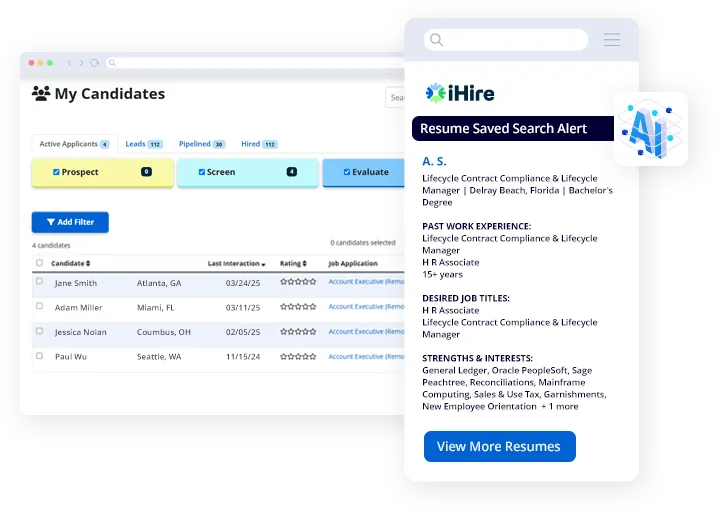The image size is (717, 512).
Task: Click the yellow Prospect stage card
Action: click(102, 173)
